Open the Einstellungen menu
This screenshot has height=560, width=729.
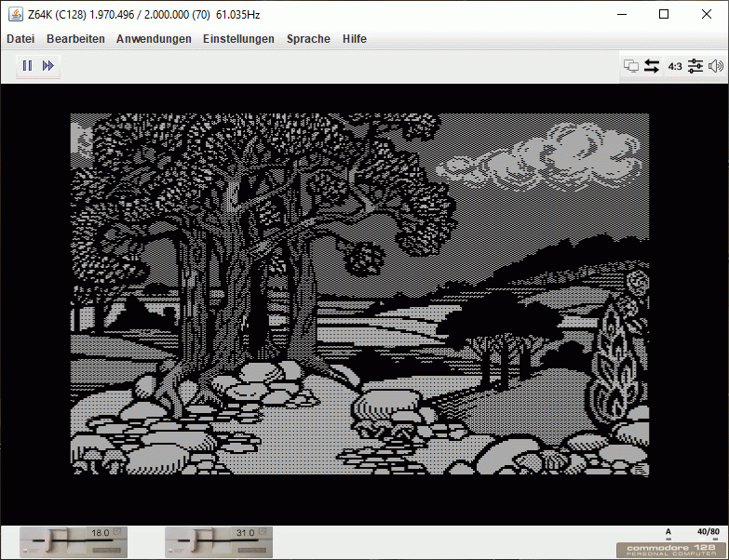[238, 39]
